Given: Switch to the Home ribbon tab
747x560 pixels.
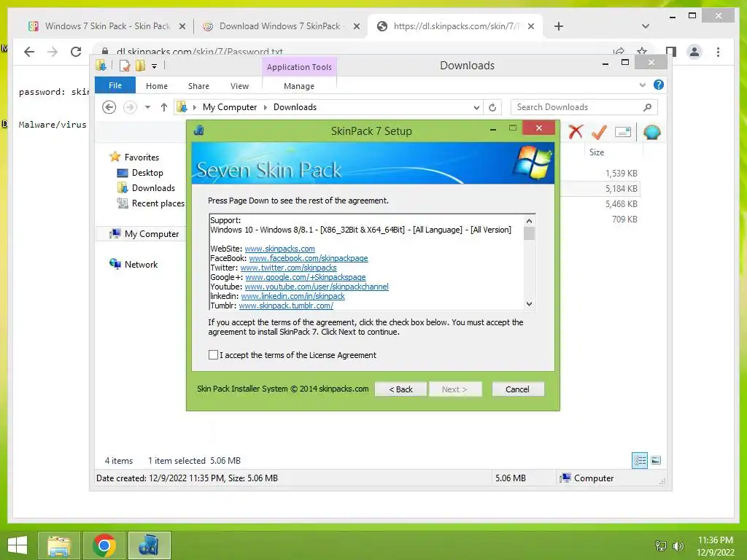Looking at the screenshot, I should point(157,86).
